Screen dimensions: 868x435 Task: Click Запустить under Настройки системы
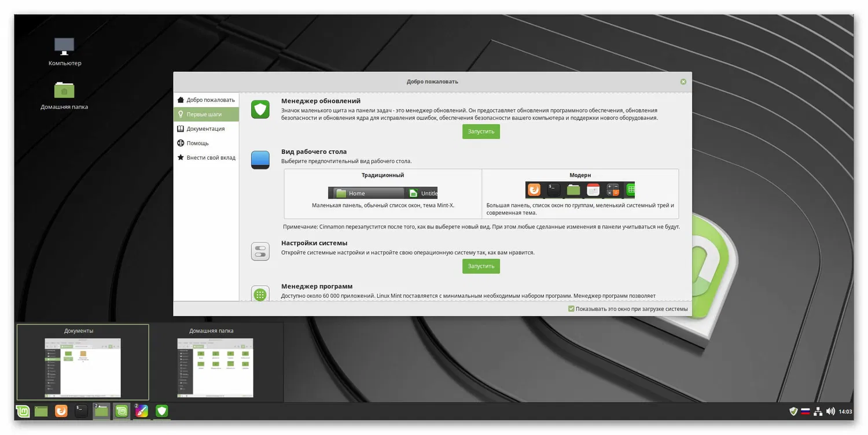(x=480, y=266)
